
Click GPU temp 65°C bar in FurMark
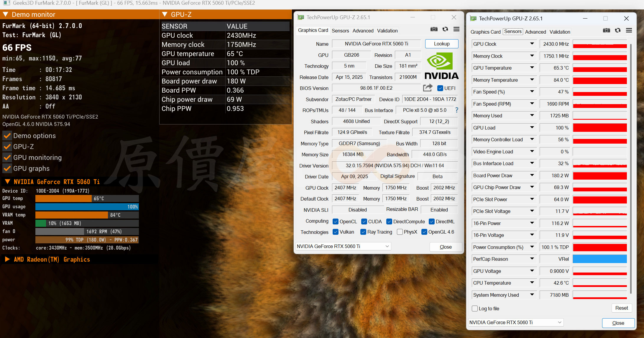87,198
